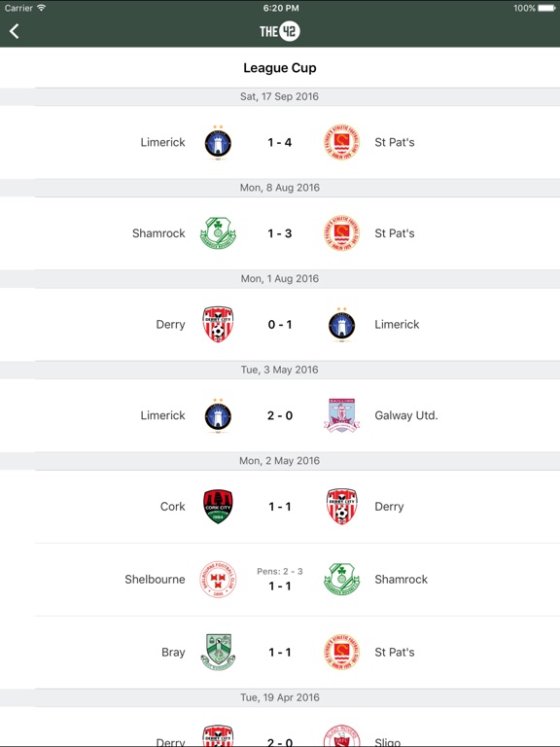Screen dimensions: 560x747
Task: Select the Shelbourne club crest
Action: tap(218, 580)
